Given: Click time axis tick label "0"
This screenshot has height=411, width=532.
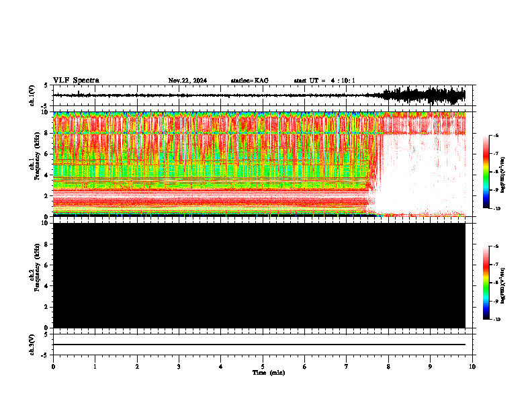Looking at the screenshot, I should tap(53, 367).
